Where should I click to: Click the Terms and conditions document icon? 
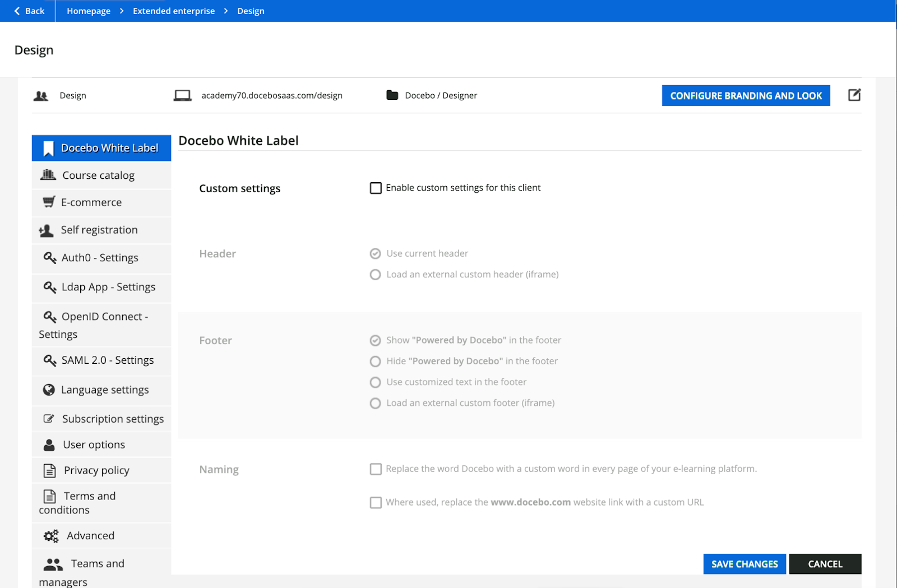50,496
